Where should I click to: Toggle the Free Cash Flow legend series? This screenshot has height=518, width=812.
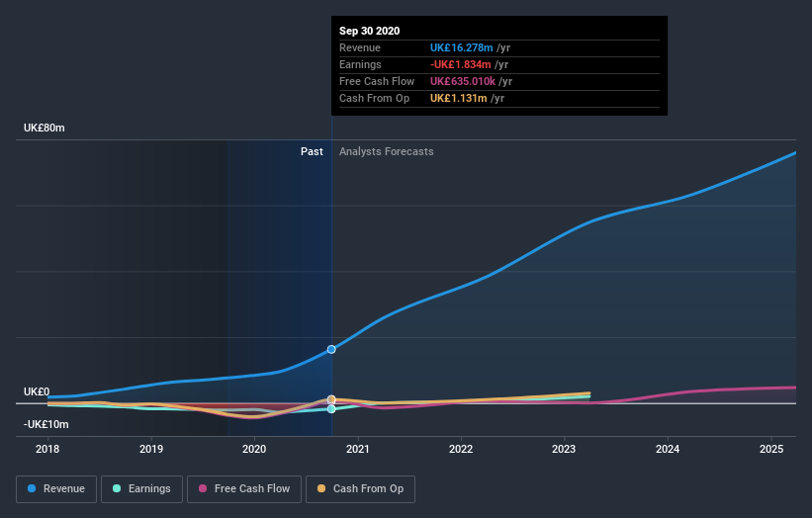click(x=244, y=489)
